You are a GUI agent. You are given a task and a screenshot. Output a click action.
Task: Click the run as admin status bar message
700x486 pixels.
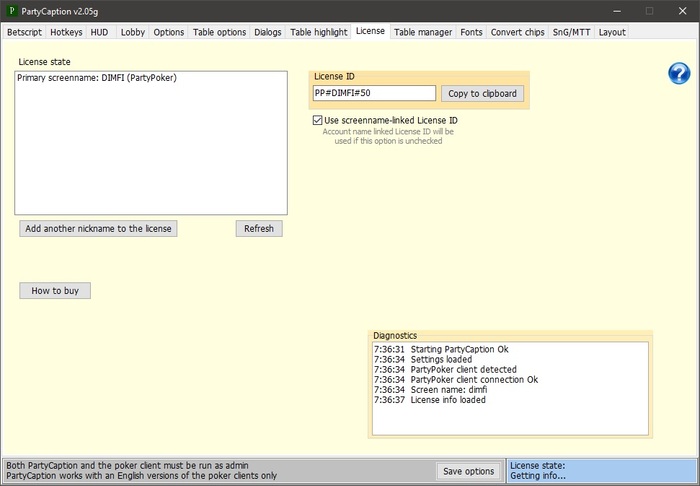click(127, 465)
